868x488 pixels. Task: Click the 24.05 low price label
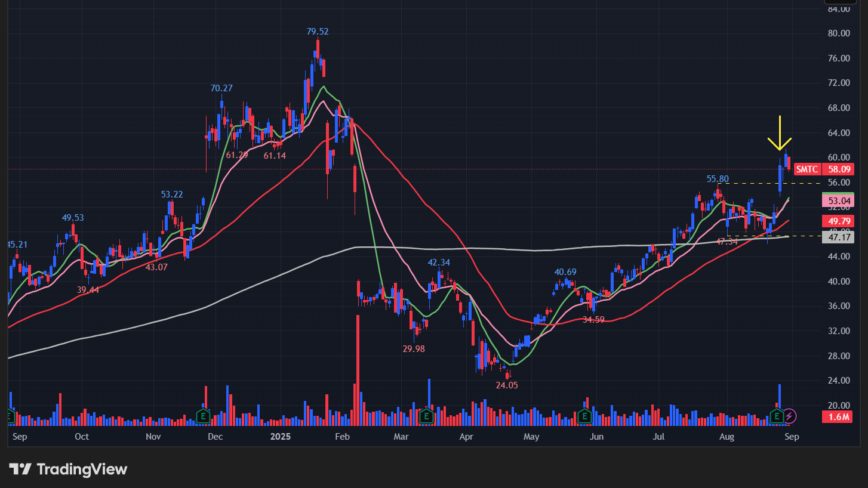click(507, 385)
